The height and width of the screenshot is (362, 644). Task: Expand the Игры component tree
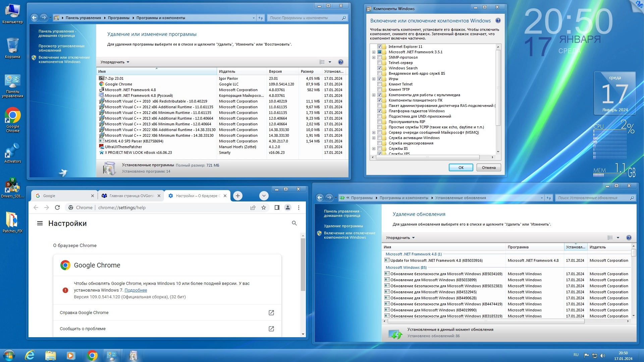point(374,79)
